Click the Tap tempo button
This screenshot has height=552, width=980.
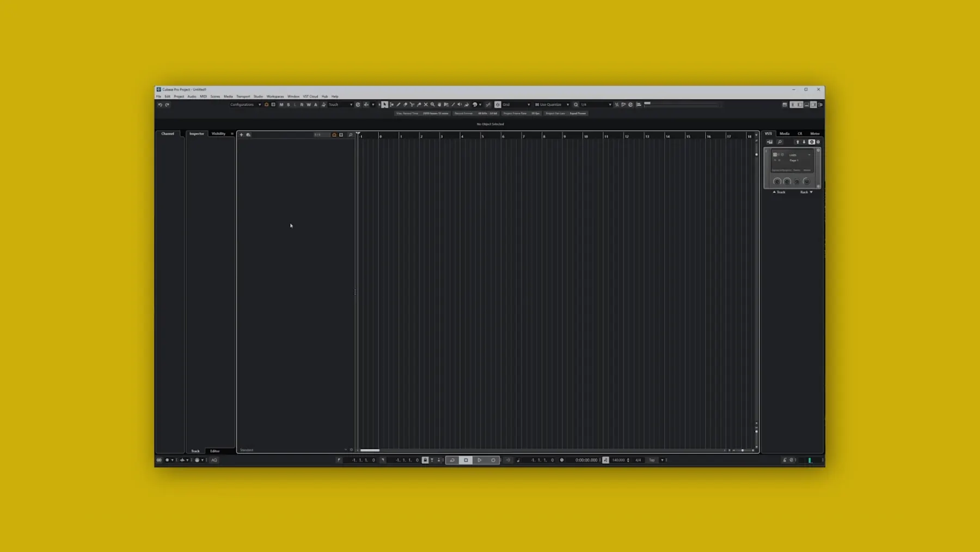(x=652, y=460)
